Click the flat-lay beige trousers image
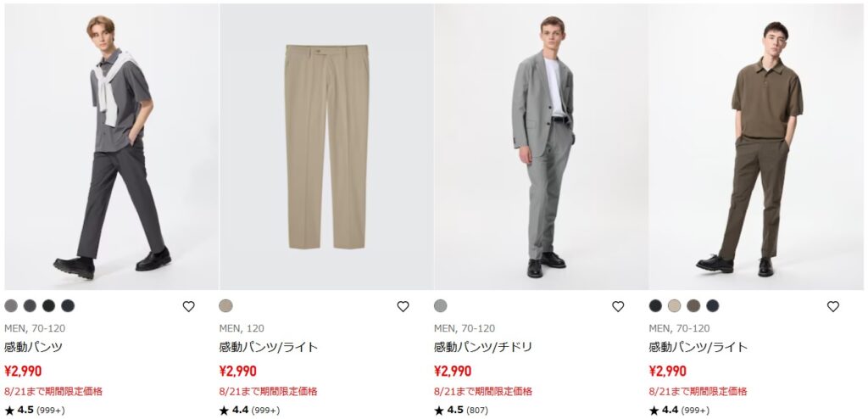 pyautogui.click(x=326, y=147)
